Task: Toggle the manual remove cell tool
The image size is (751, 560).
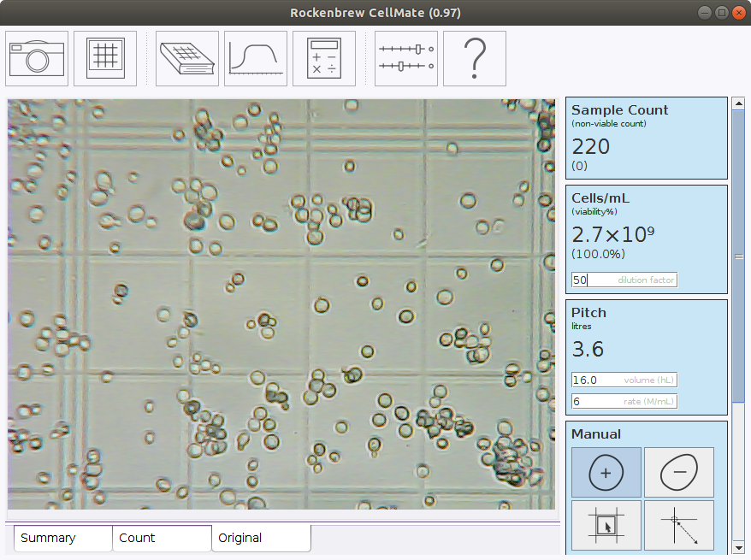Action: [x=678, y=472]
